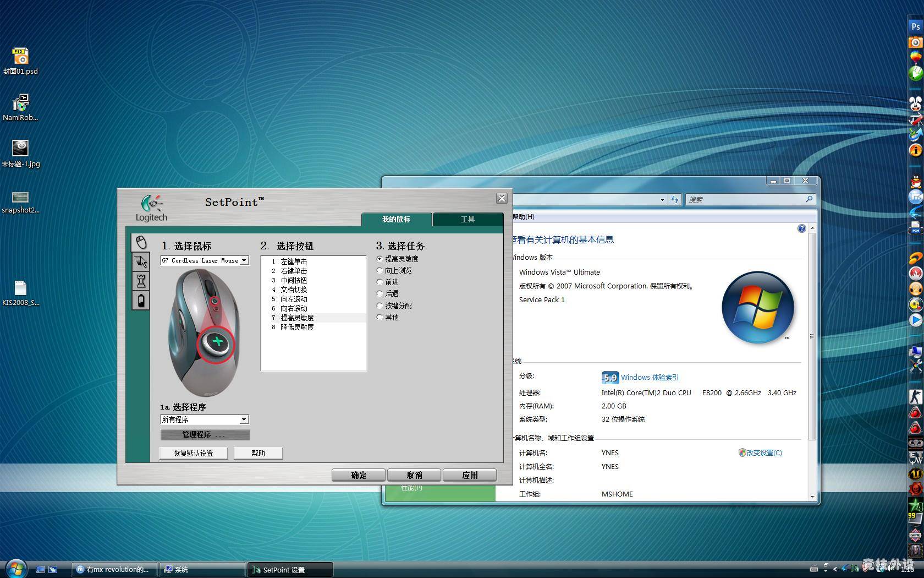The width and height of the screenshot is (924, 578).
Task: Switch to the 我的鼠标 tab
Action: point(397,219)
